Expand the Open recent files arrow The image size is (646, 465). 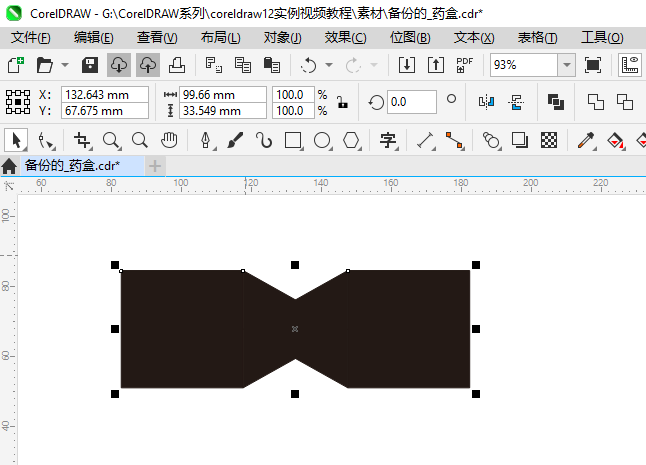coord(65,65)
